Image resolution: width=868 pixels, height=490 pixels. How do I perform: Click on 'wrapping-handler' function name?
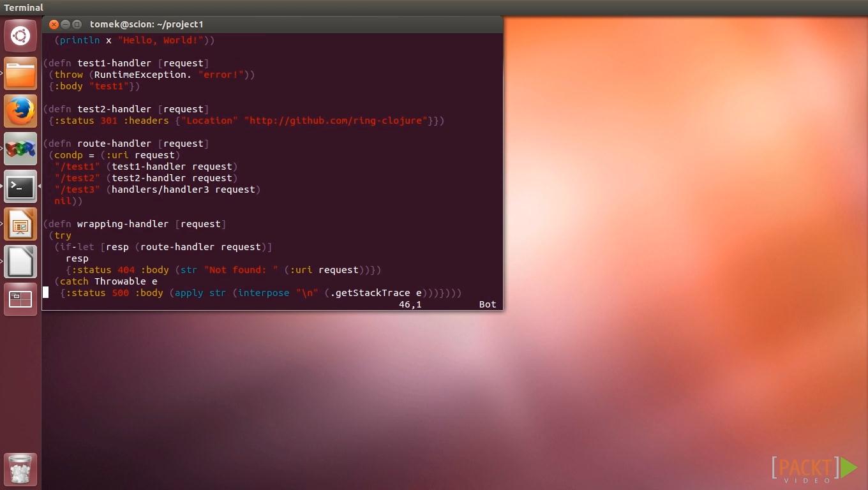[123, 224]
